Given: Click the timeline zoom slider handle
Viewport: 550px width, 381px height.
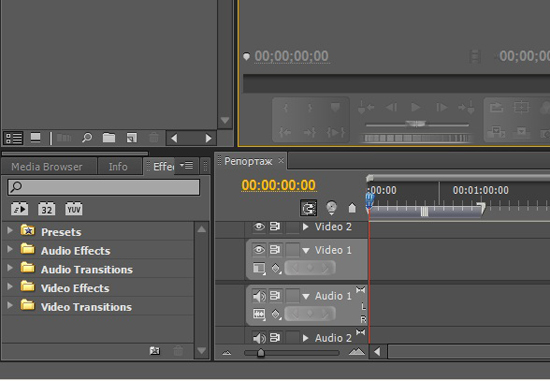Looking at the screenshot, I should (261, 353).
